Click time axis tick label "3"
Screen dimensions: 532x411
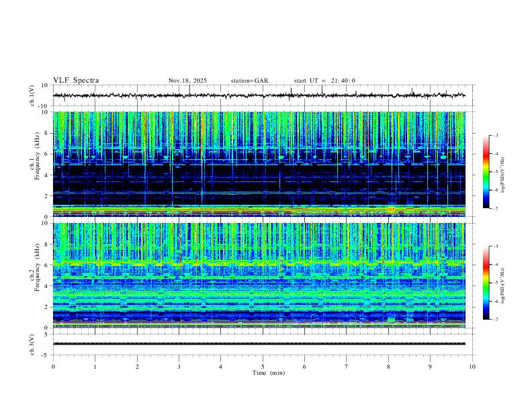[x=179, y=367]
